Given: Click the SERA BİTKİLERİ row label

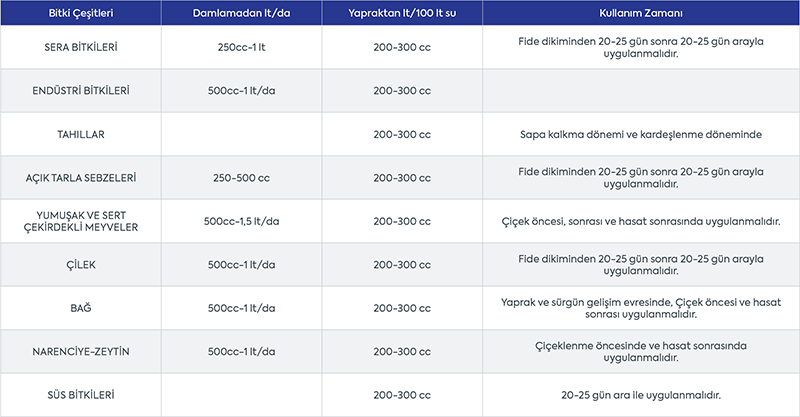Looking at the screenshot, I should click(80, 47).
